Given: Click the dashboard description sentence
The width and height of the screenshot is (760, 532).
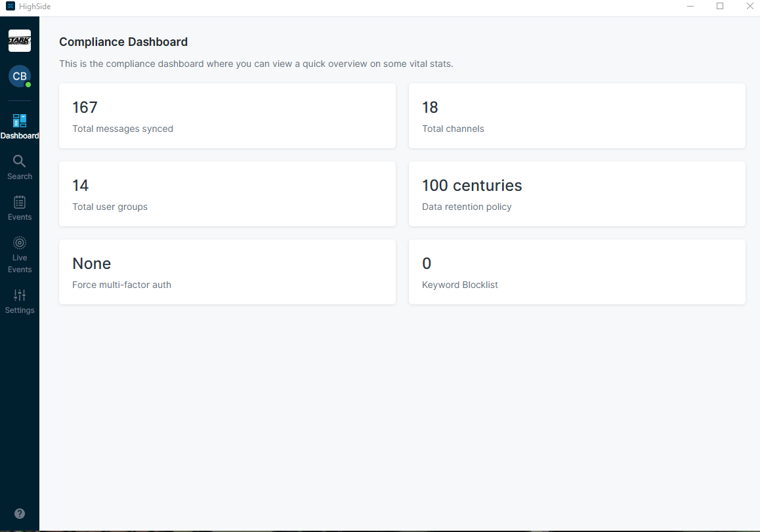Looking at the screenshot, I should (256, 64).
